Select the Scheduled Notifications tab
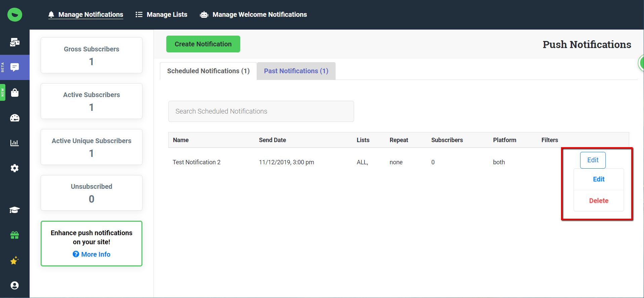The height and width of the screenshot is (298, 644). tap(208, 71)
